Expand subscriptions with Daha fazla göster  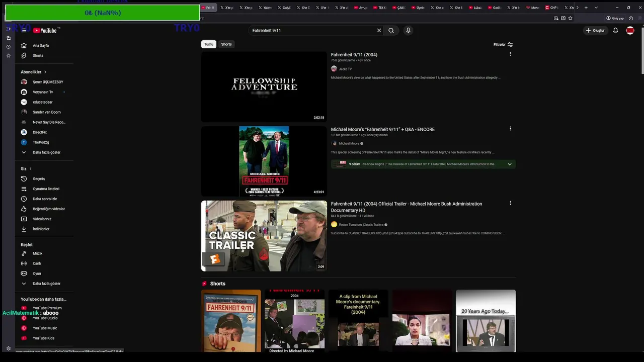[x=43, y=152]
